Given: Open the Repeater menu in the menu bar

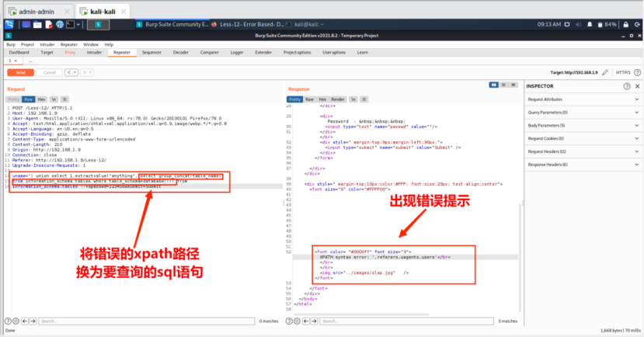Looking at the screenshot, I should tap(68, 44).
